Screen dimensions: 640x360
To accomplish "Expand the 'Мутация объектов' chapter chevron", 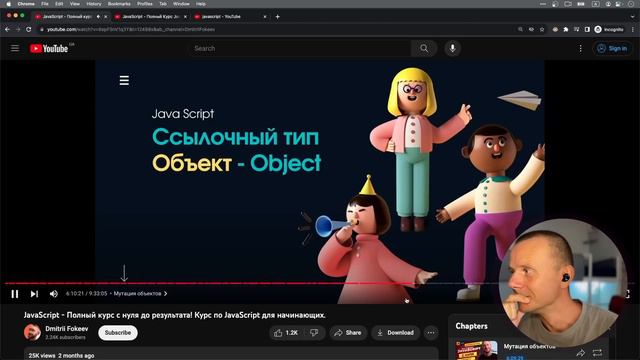I will pos(165,293).
